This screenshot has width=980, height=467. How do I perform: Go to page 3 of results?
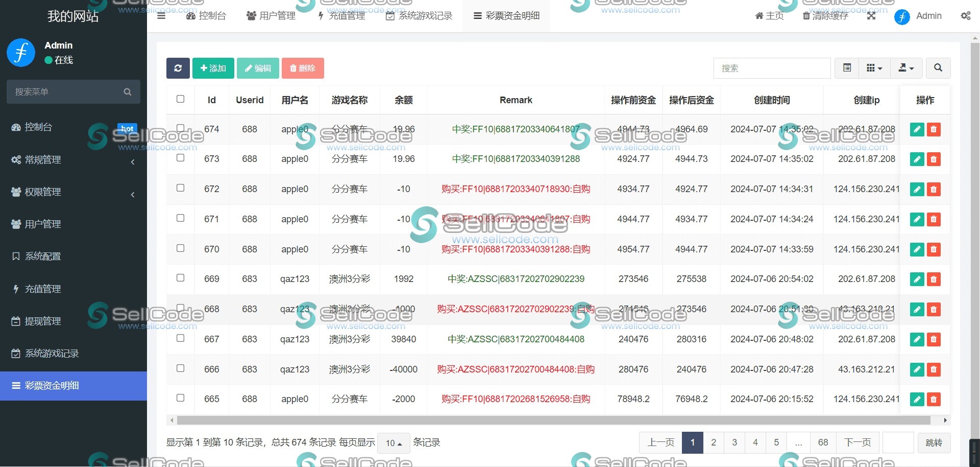pyautogui.click(x=734, y=442)
